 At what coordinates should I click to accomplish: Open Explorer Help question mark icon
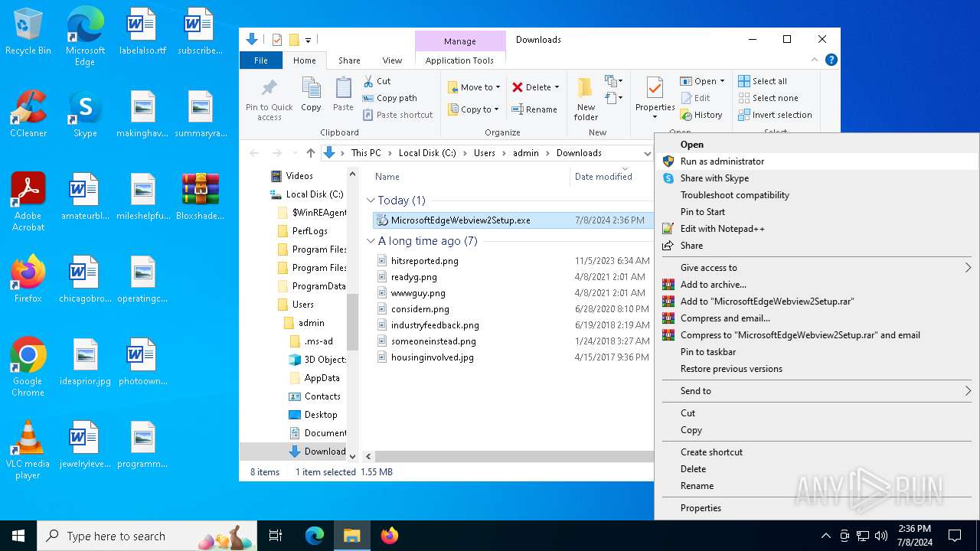click(x=831, y=60)
